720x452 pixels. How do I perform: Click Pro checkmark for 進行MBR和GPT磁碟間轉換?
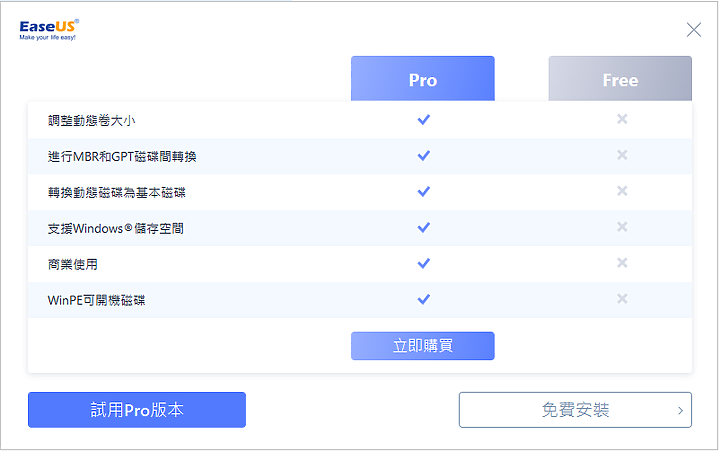point(423,155)
